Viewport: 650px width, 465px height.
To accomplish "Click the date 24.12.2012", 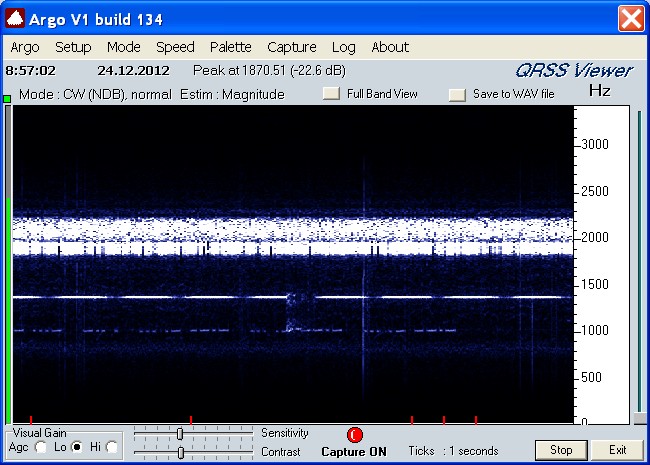I will (133, 70).
